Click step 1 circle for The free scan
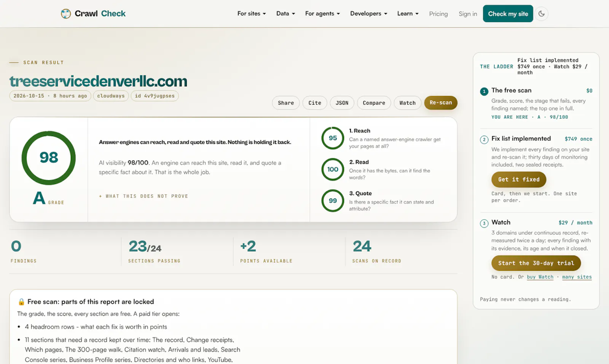609x364 pixels. 484,91
